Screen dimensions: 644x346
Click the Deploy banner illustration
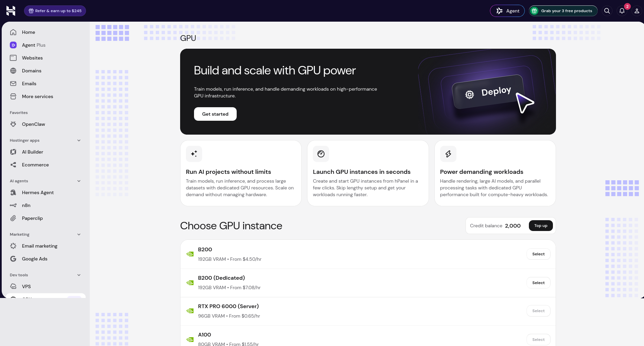[488, 92]
